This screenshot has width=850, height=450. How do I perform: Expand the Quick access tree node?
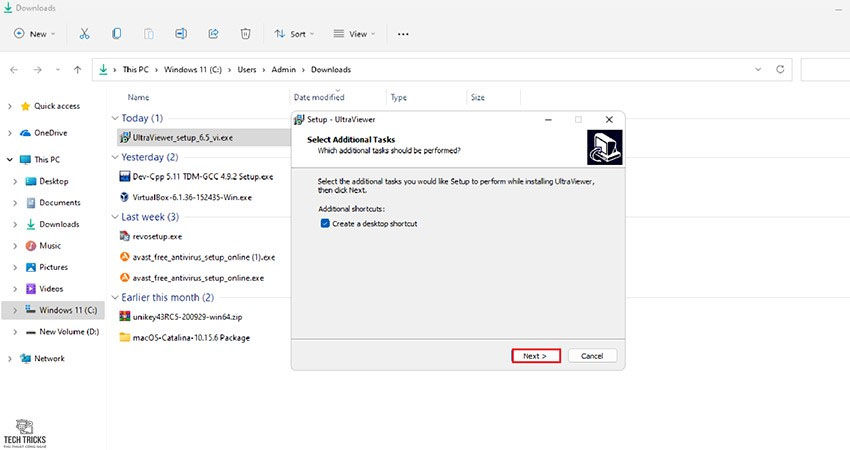(10, 106)
